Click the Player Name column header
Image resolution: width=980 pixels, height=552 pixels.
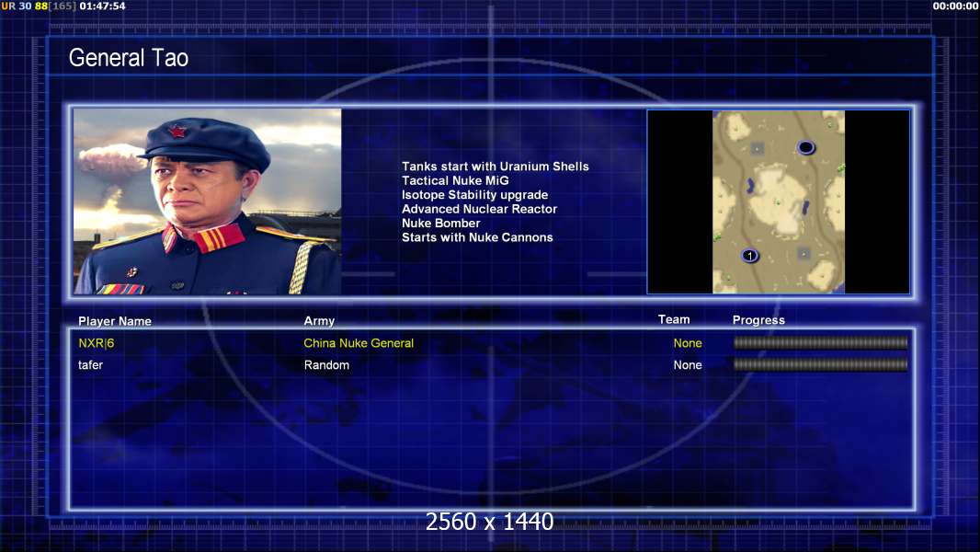tap(114, 321)
